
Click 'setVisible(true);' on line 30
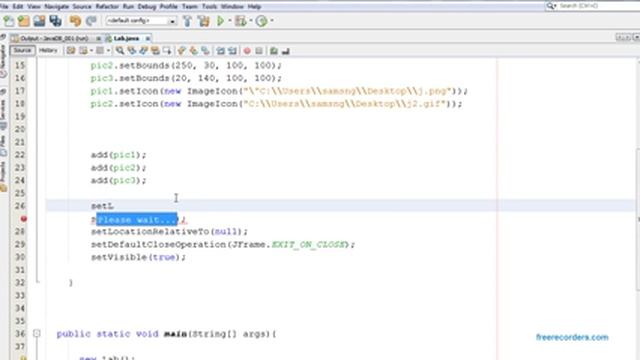pyautogui.click(x=138, y=257)
